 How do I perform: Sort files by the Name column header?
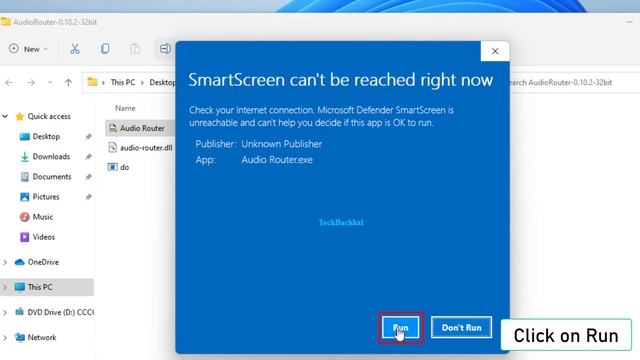(125, 108)
